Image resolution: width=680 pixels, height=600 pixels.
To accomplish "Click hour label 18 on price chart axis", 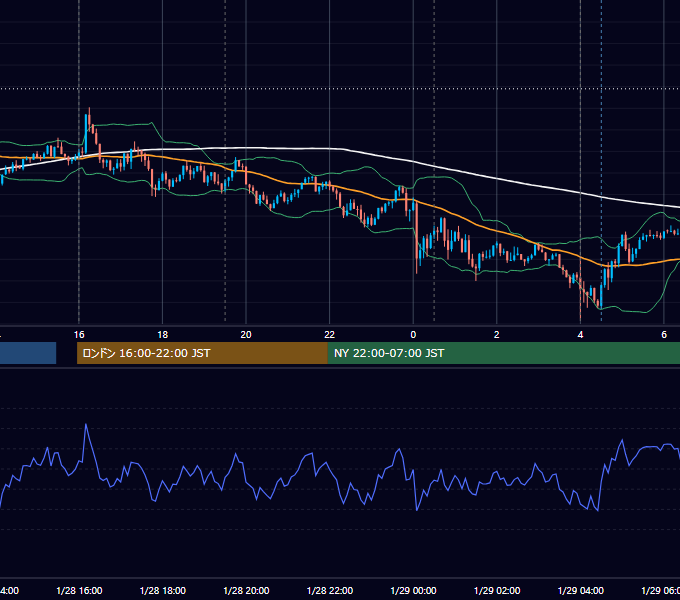I will 163,335.
